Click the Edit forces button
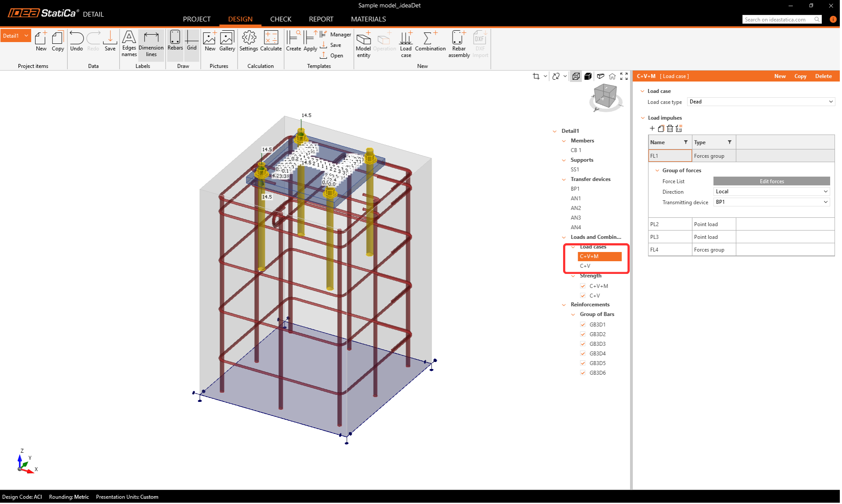Viewport: 842px width, 504px height. (771, 181)
